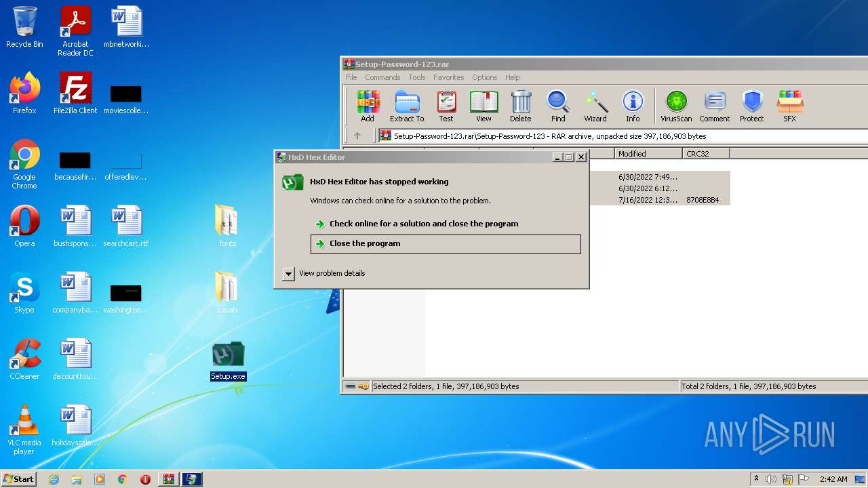Select the Firefox desktop shortcut
This screenshot has height=488, width=868.
pos(24,94)
